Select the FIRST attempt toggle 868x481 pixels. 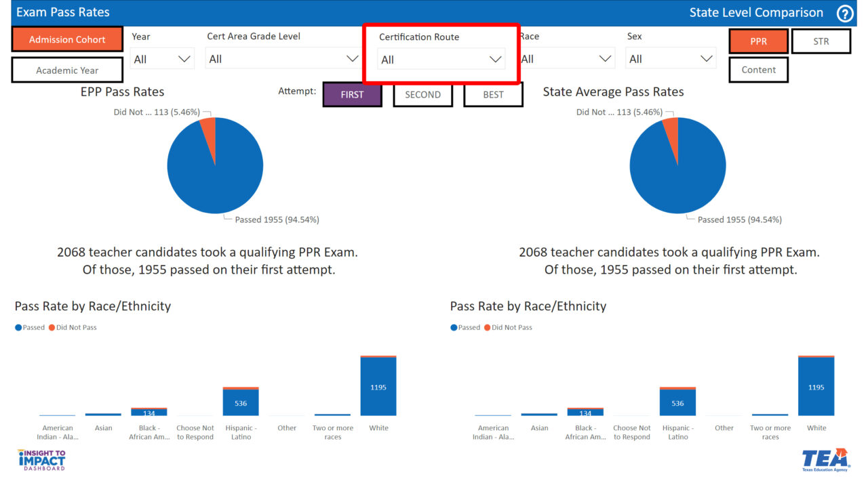(352, 95)
